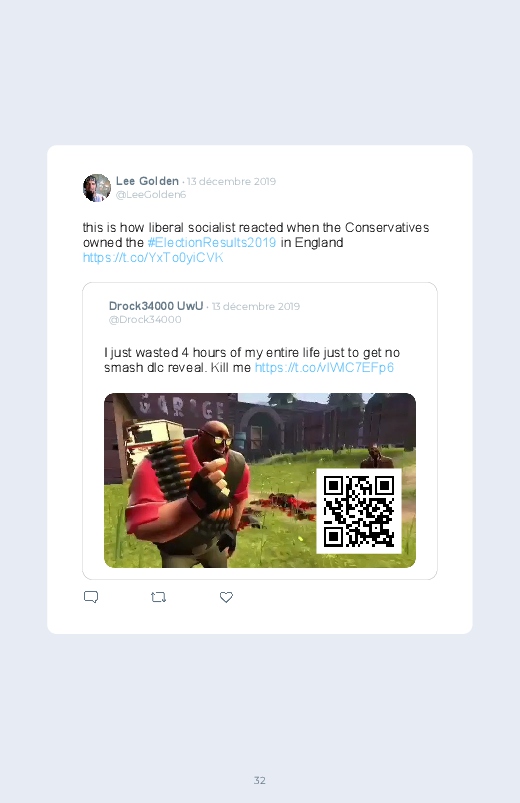Image resolution: width=520 pixels, height=803 pixels.
Task: Like the tweet with the heart icon
Action: 226,597
